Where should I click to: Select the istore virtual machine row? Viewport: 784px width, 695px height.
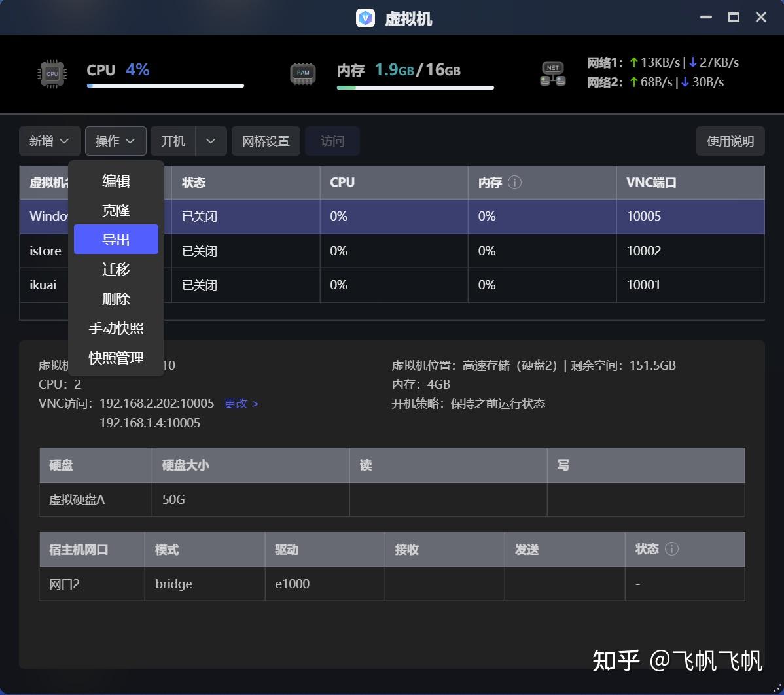[45, 251]
